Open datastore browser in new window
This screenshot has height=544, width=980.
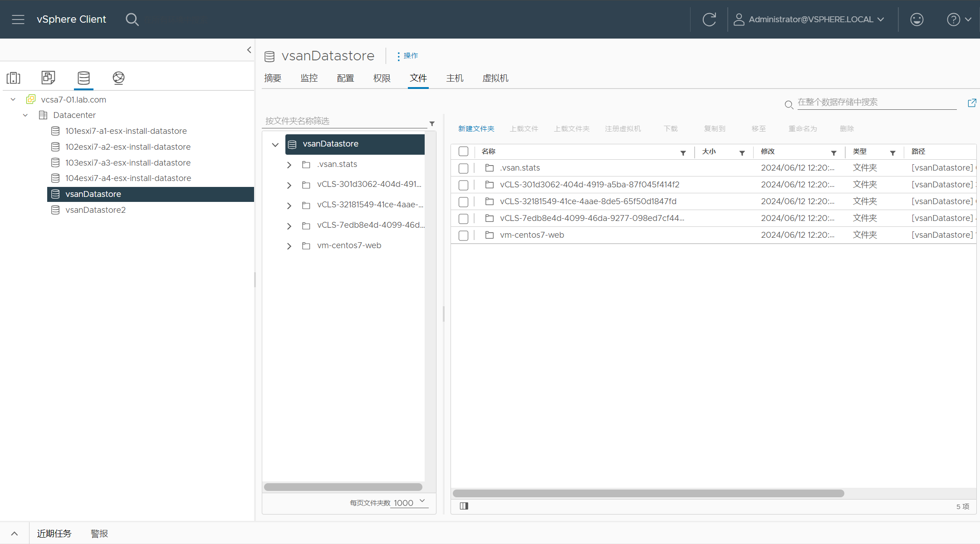(x=972, y=103)
